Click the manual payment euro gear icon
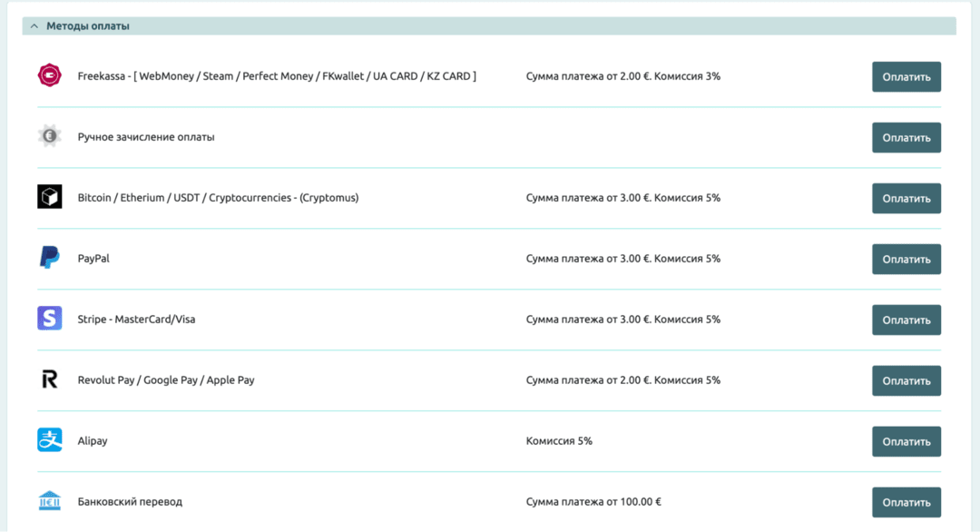Viewport: 980px width, 532px height. click(49, 137)
